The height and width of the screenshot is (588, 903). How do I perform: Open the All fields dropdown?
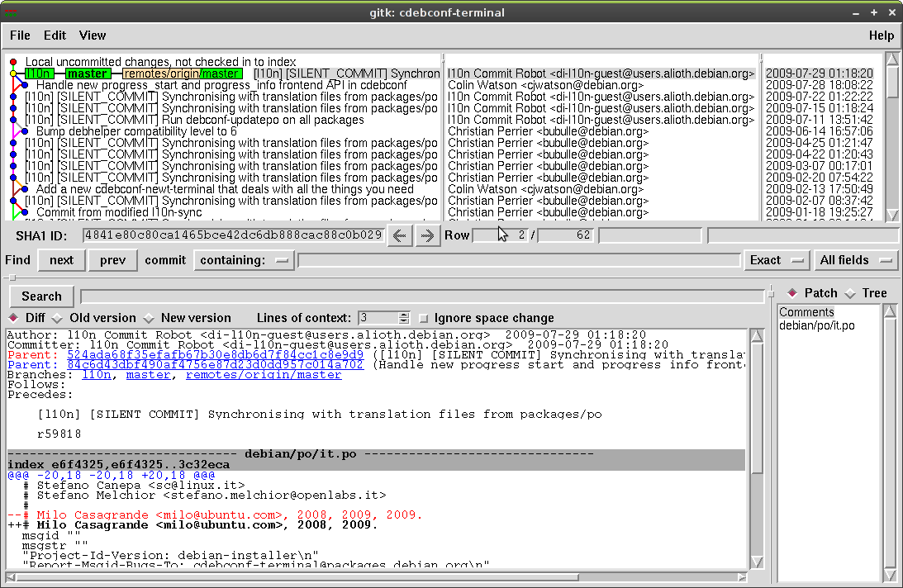853,260
